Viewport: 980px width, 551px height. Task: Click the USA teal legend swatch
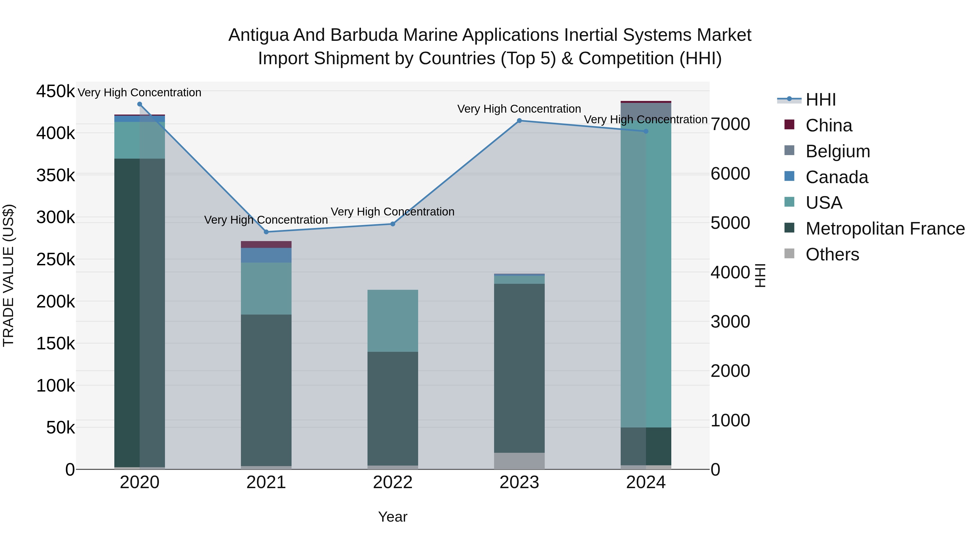pyautogui.click(x=789, y=202)
